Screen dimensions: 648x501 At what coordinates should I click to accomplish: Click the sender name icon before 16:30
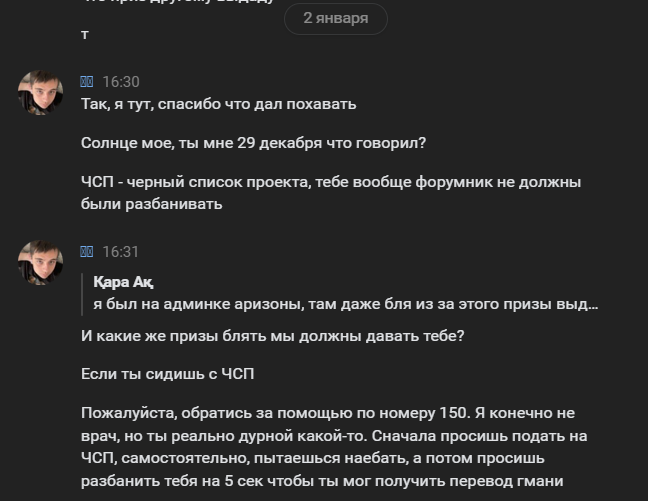[x=87, y=82]
